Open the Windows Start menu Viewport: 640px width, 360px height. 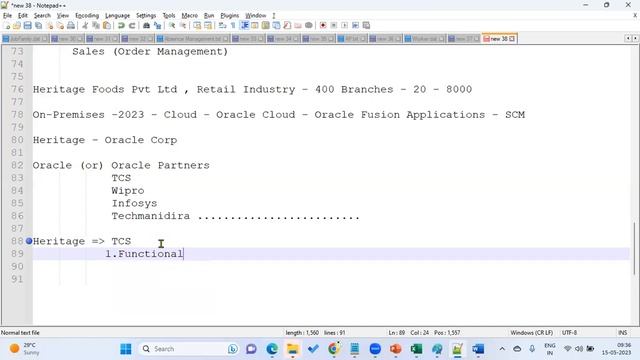(126, 349)
